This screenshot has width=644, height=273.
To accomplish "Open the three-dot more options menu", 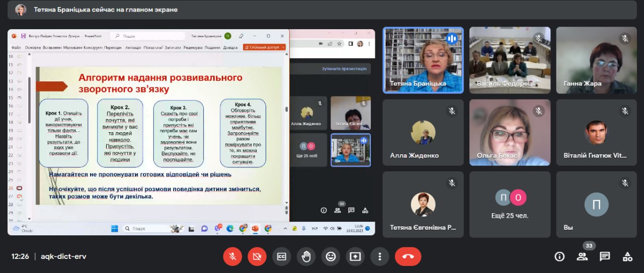I will (x=379, y=256).
